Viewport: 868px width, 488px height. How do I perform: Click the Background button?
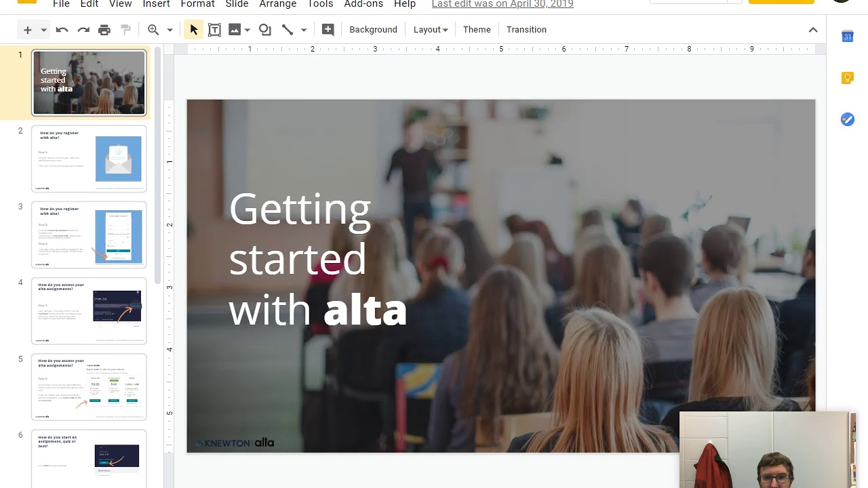click(373, 30)
